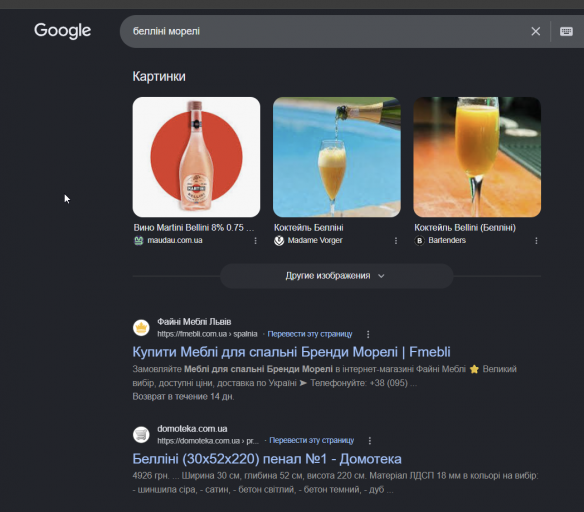Click the Google logo
Screen dimensions: 584x512
pos(62,31)
